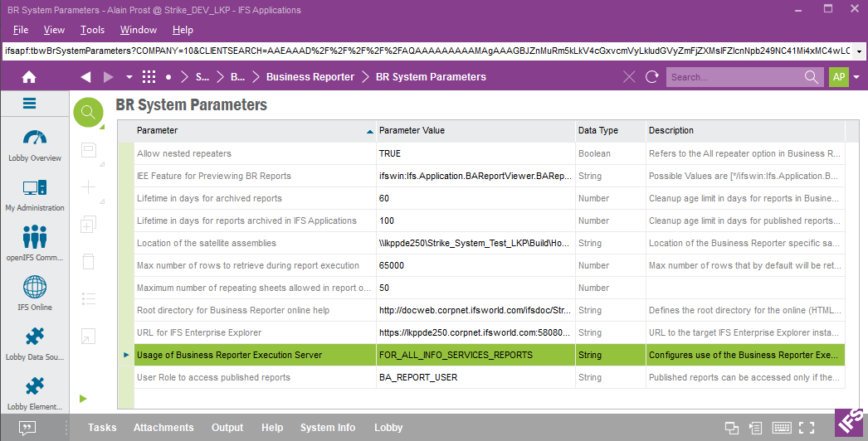
Task: Click the breadcrumb dot icon
Action: tap(168, 77)
